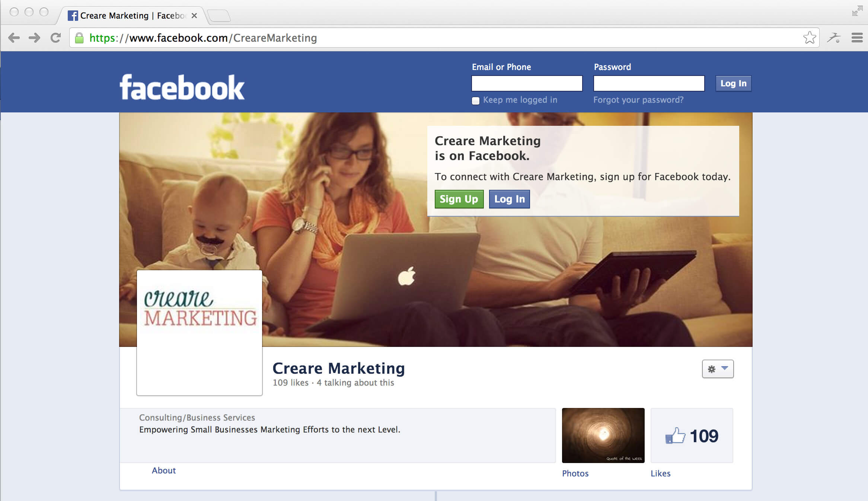Click the bookmark star in the address bar
This screenshot has width=868, height=501.
coord(810,38)
